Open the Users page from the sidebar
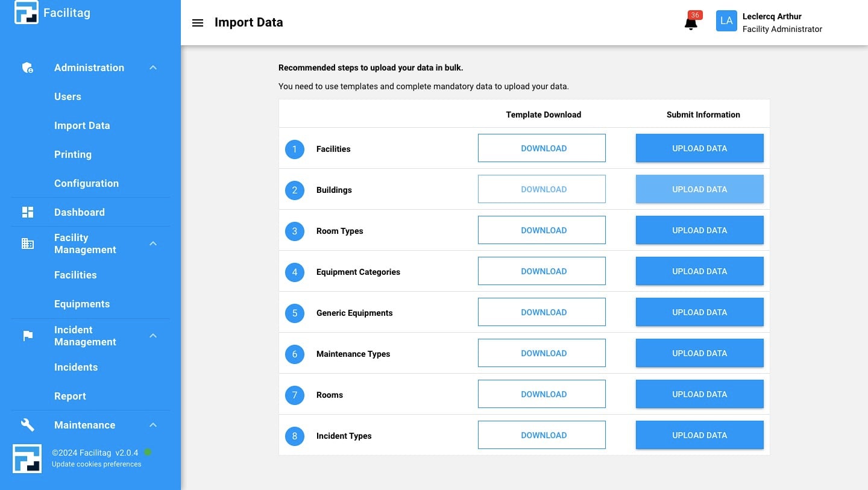The height and width of the screenshot is (490, 868). 68,96
